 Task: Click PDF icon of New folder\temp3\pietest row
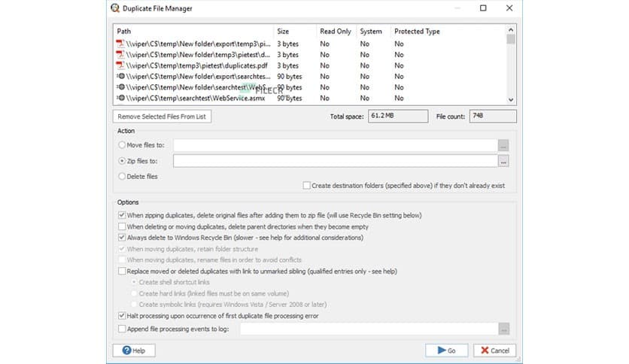pos(120,54)
